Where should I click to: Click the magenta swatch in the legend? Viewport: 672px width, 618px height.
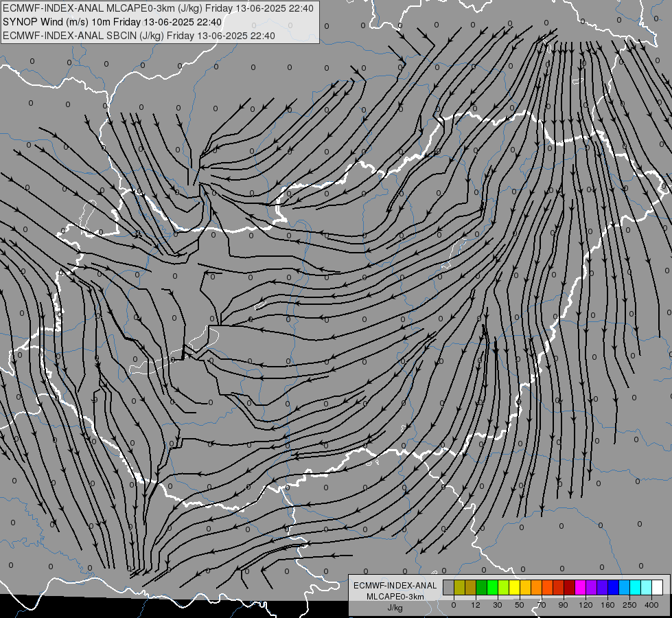click(x=581, y=587)
